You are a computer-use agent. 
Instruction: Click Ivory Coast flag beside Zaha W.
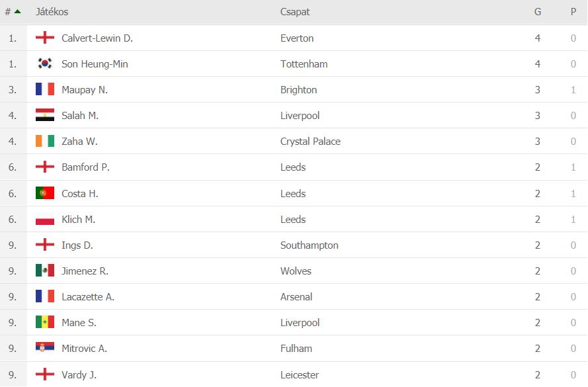pyautogui.click(x=45, y=141)
